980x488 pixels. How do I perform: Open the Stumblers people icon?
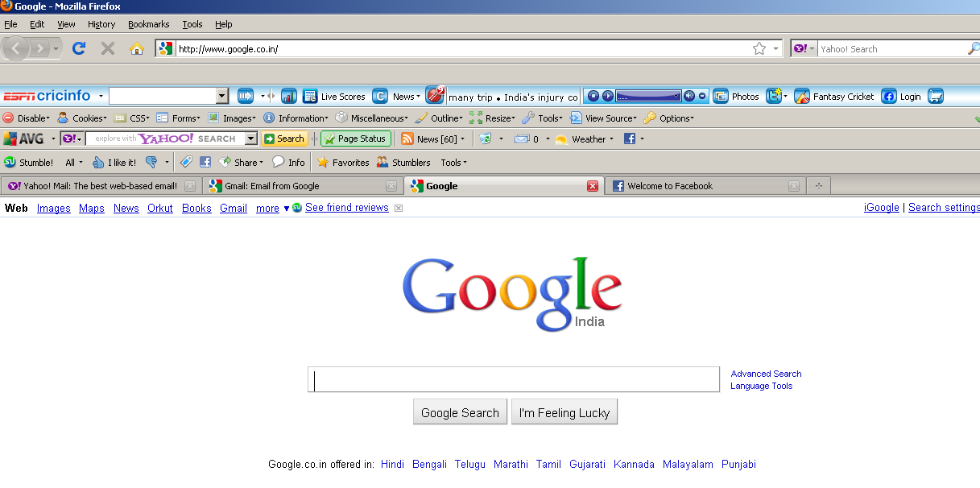tap(403, 162)
